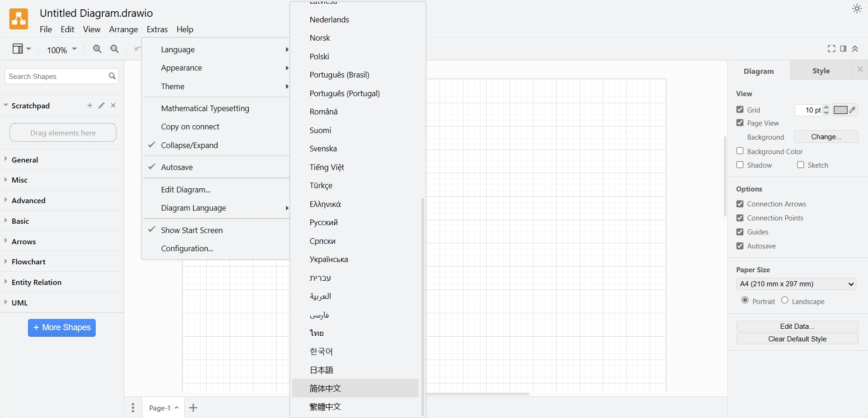
Task: Enable the Shadow checkbox
Action: coord(740,165)
